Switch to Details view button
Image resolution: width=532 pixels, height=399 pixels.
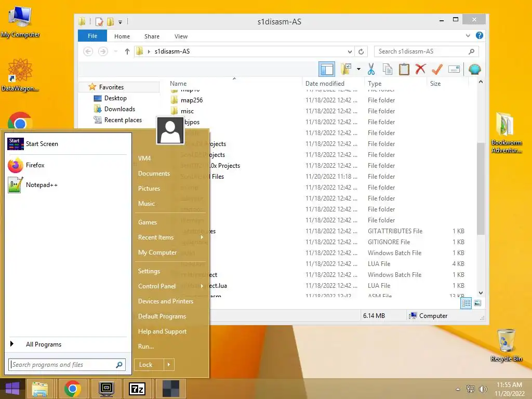tap(466, 303)
